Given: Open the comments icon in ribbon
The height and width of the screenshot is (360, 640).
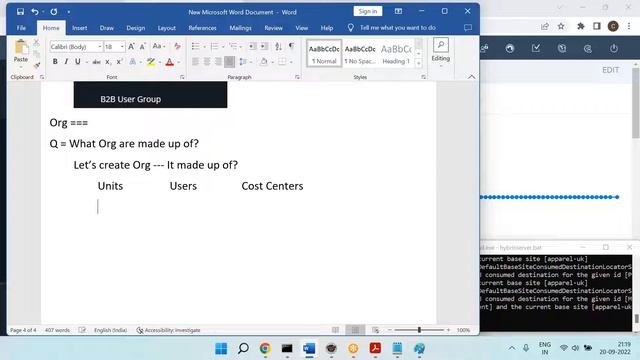Looking at the screenshot, I should [x=468, y=28].
